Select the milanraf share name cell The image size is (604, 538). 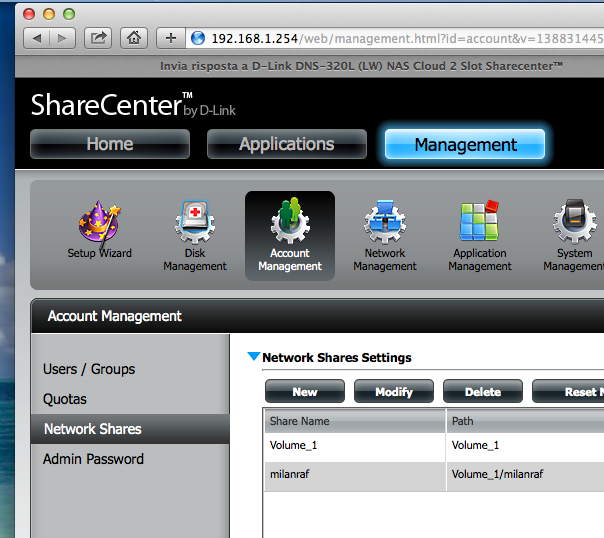pos(355,474)
